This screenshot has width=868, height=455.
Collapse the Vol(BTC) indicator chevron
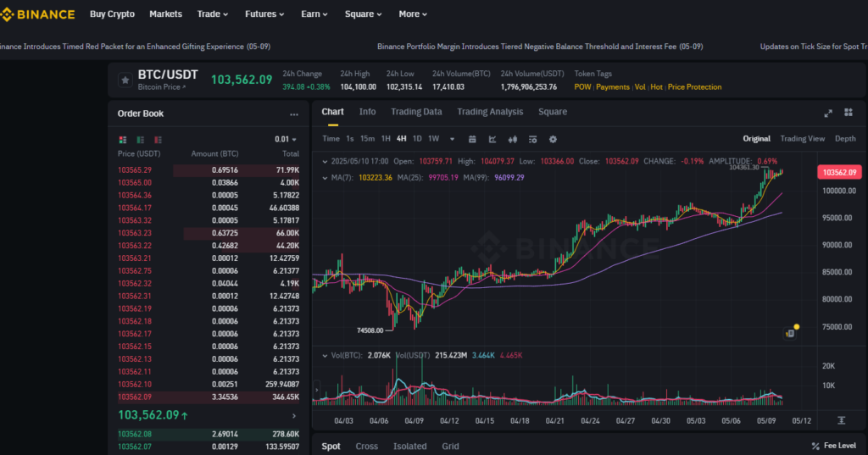click(x=325, y=355)
